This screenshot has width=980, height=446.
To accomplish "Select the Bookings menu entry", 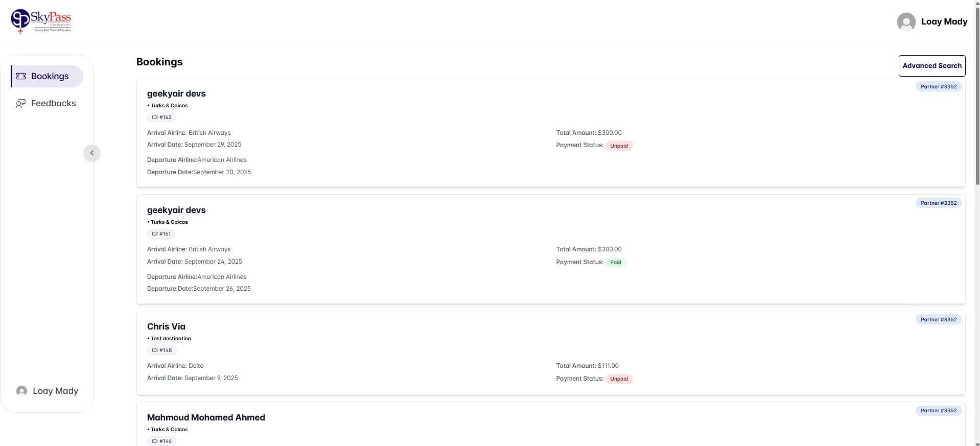I will (x=50, y=76).
